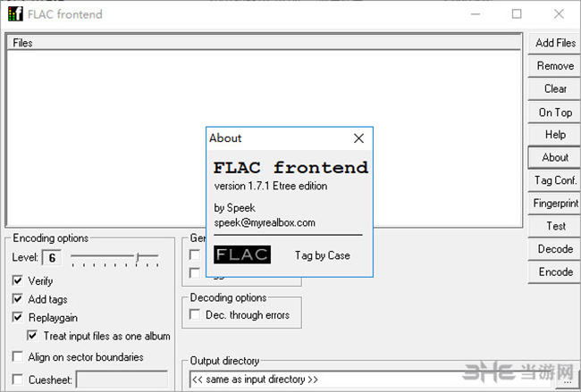This screenshot has height=392, width=581.
Task: Minimize the FLAC frontend window
Action: point(476,14)
